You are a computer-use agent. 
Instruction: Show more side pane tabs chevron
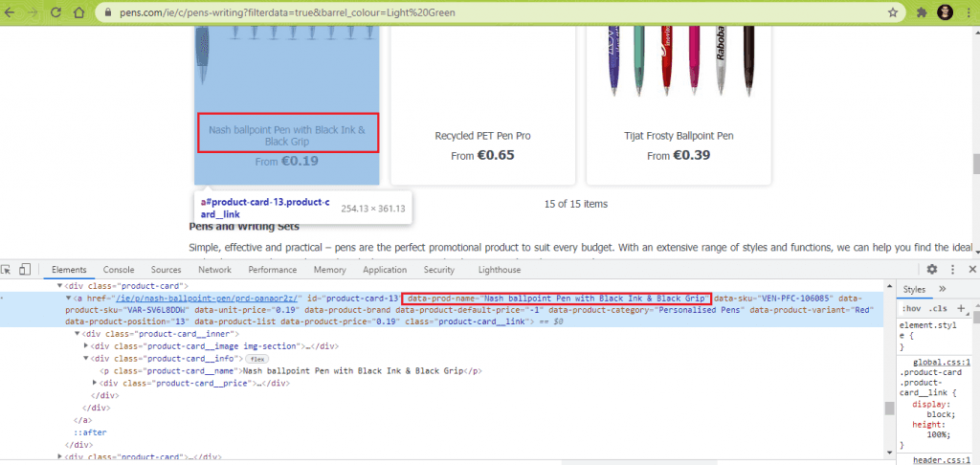[x=943, y=289]
